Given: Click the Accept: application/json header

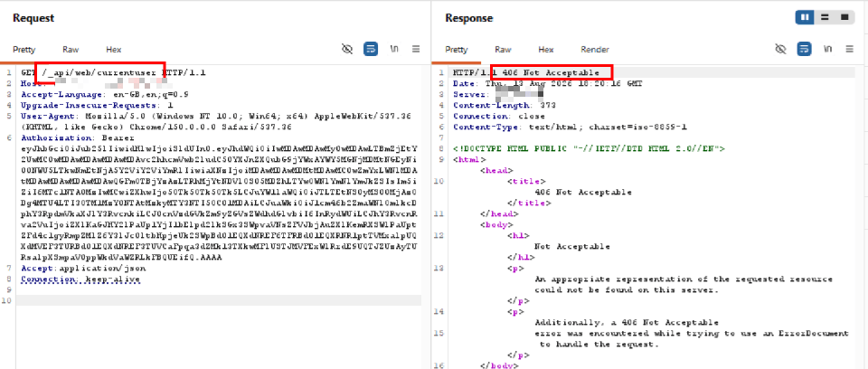Looking at the screenshot, I should point(83,269).
